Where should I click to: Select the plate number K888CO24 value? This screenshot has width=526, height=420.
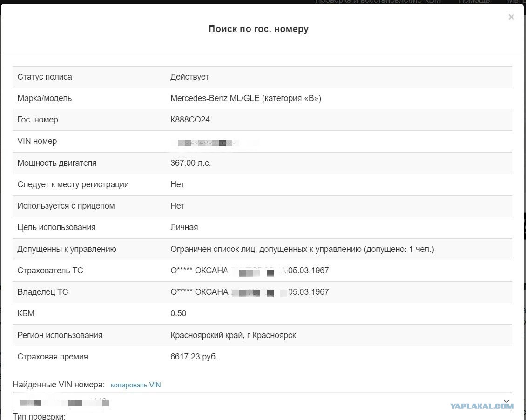190,120
